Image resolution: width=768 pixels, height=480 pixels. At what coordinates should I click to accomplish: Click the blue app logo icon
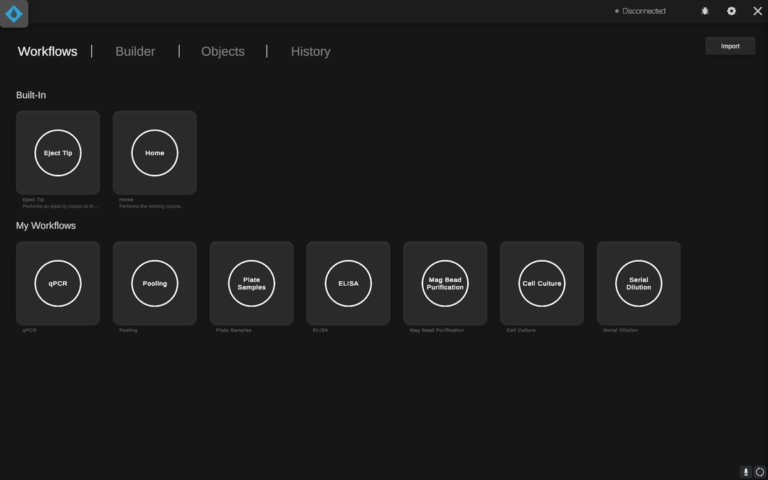(14, 13)
